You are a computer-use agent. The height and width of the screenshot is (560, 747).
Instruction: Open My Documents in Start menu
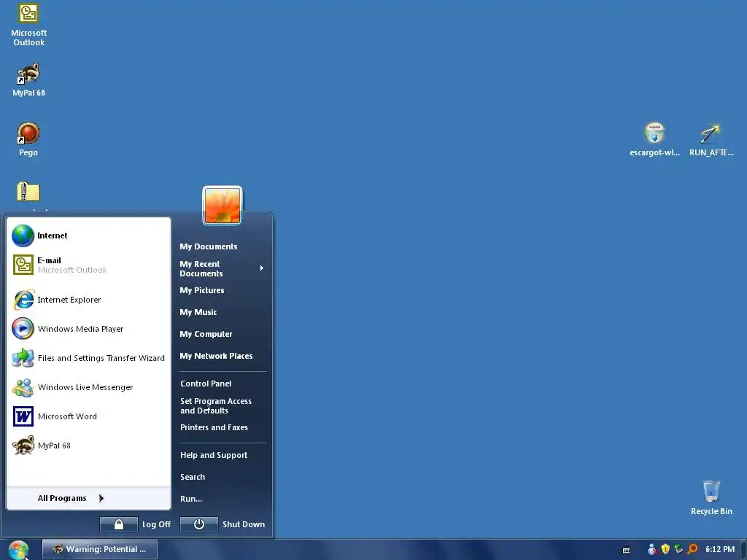coord(222,246)
